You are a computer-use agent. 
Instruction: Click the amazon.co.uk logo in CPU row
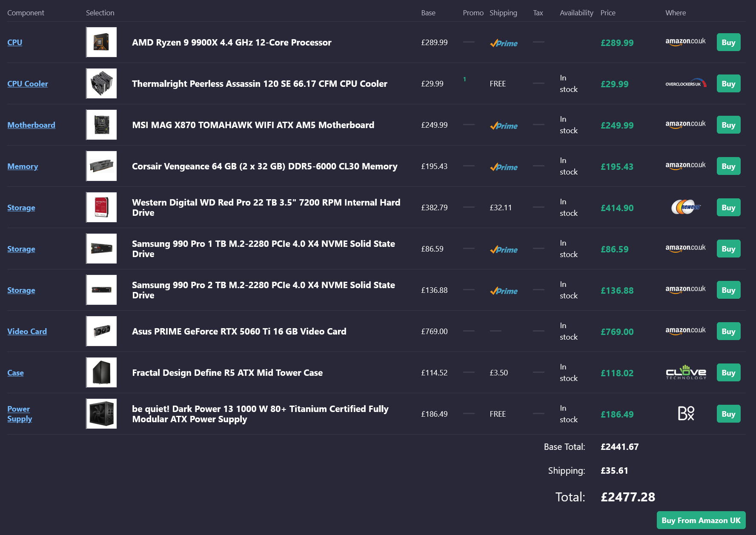tap(685, 42)
